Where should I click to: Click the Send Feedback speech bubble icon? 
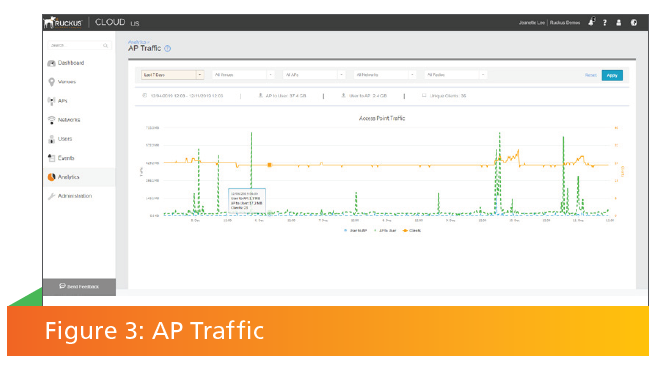tap(62, 286)
